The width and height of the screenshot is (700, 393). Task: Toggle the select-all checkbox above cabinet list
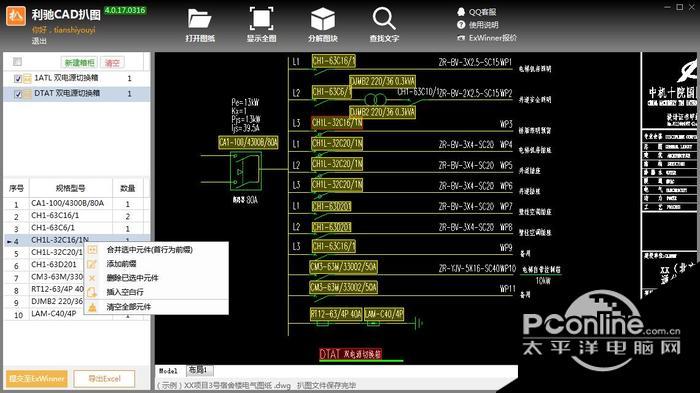pos(17,62)
